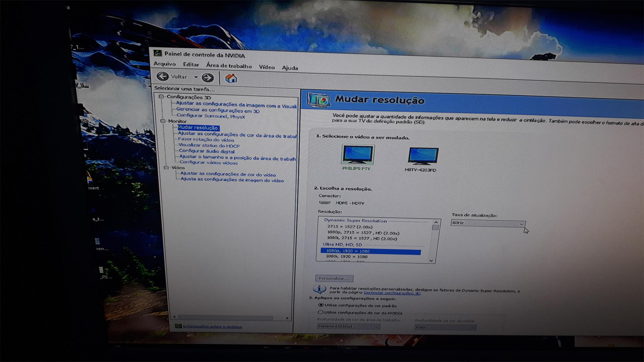644x362 pixels.
Task: Open Fazer rotação do vídeo
Action: (206, 139)
